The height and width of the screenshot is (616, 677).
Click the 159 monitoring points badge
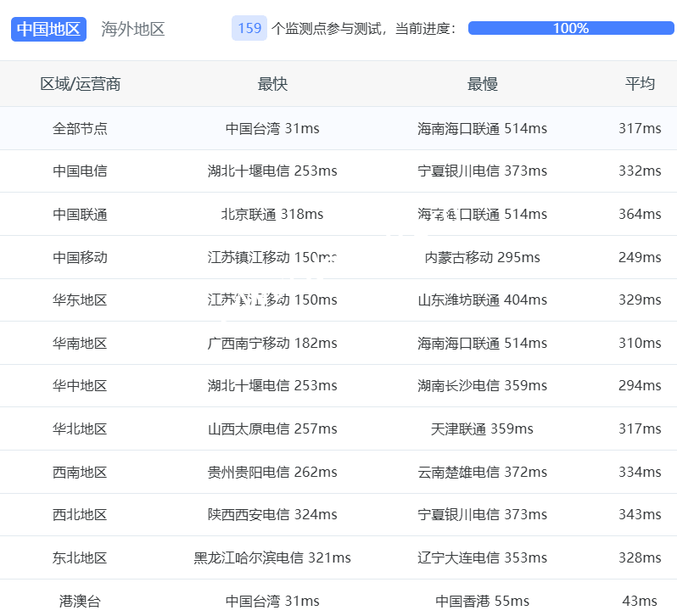(x=249, y=28)
